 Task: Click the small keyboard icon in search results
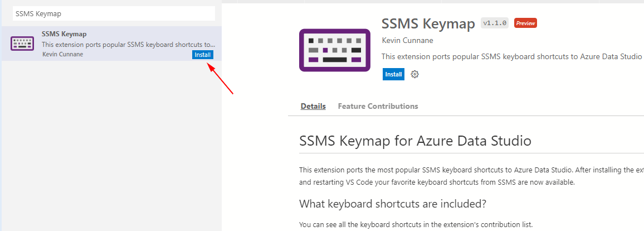coord(22,44)
